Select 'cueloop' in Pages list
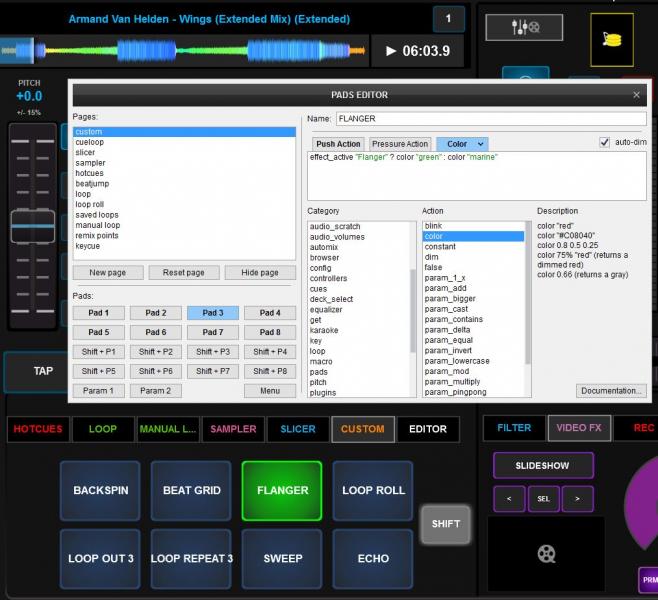Image resolution: width=658 pixels, height=600 pixels. point(184,142)
